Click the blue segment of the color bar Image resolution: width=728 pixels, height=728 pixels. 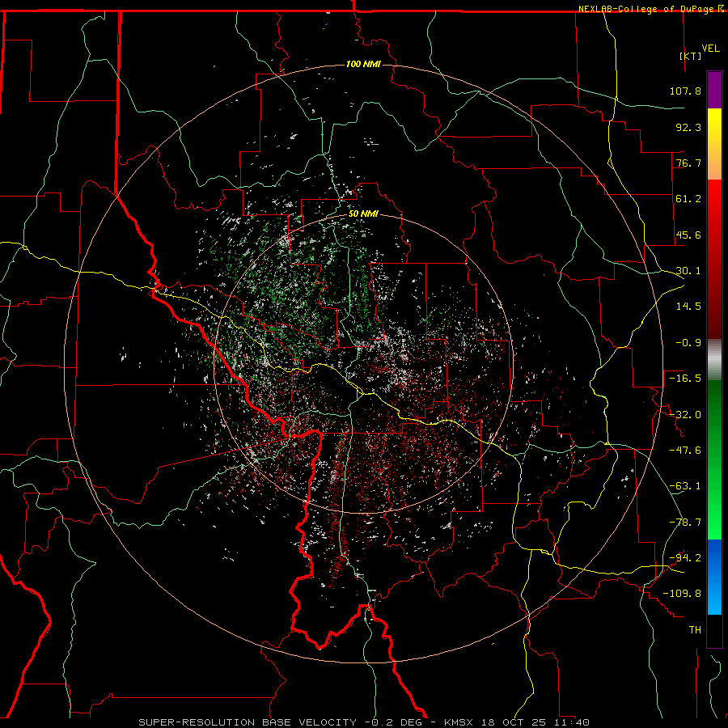[714, 577]
